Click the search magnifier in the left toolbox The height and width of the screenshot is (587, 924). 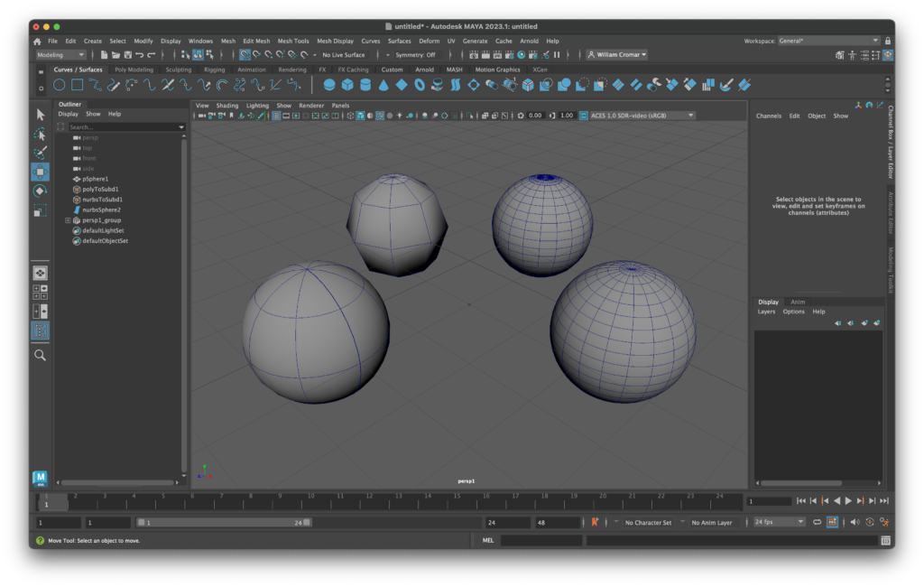tap(40, 356)
